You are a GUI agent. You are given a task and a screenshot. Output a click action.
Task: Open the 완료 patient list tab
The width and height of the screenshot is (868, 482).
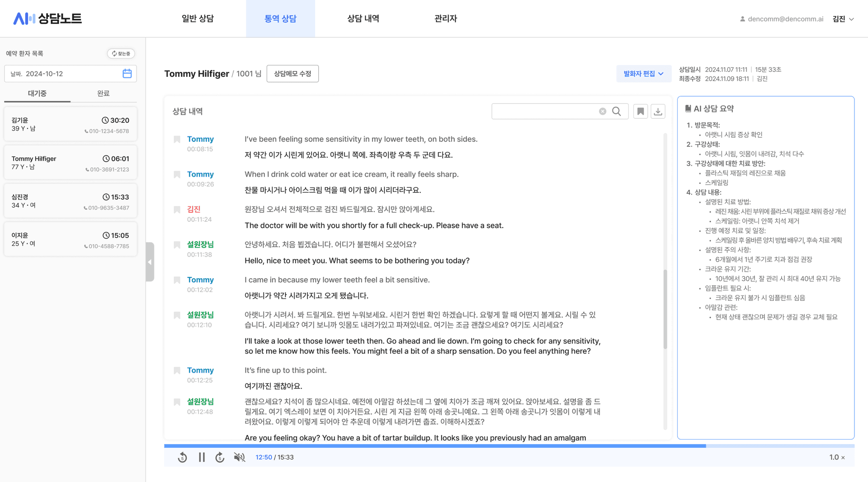[103, 94]
